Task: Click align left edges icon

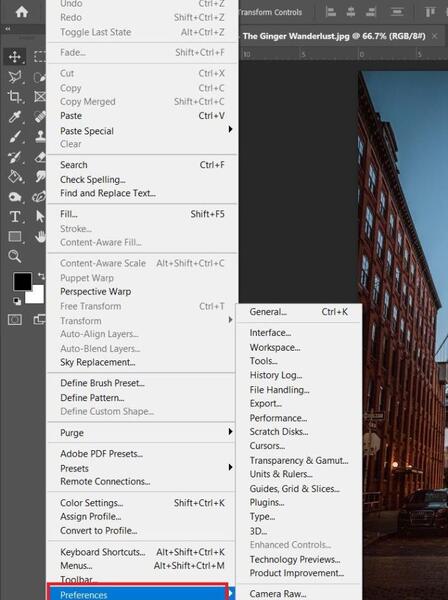Action: (330, 12)
